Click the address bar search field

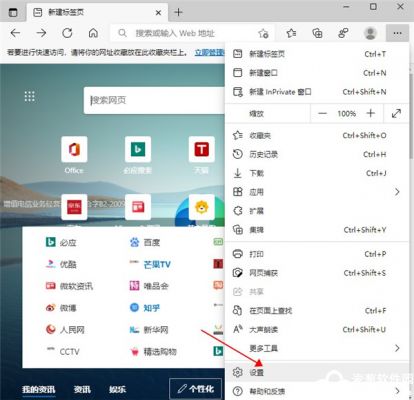tap(187, 33)
